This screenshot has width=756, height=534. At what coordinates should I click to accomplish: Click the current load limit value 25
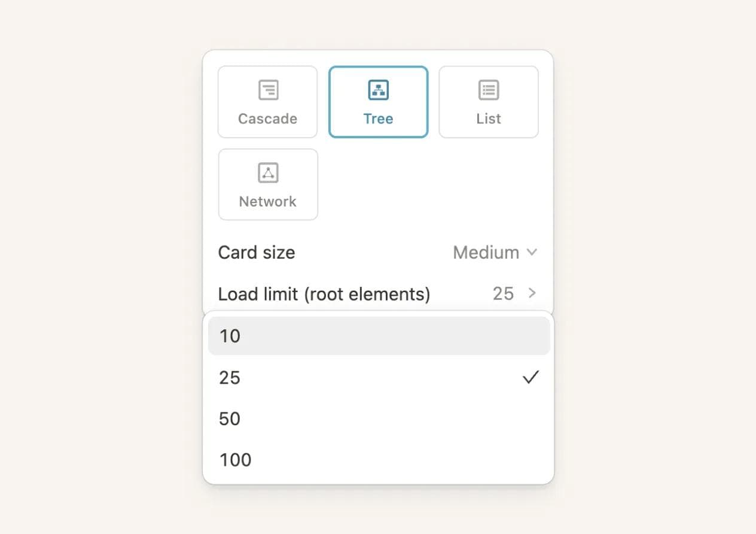[503, 293]
